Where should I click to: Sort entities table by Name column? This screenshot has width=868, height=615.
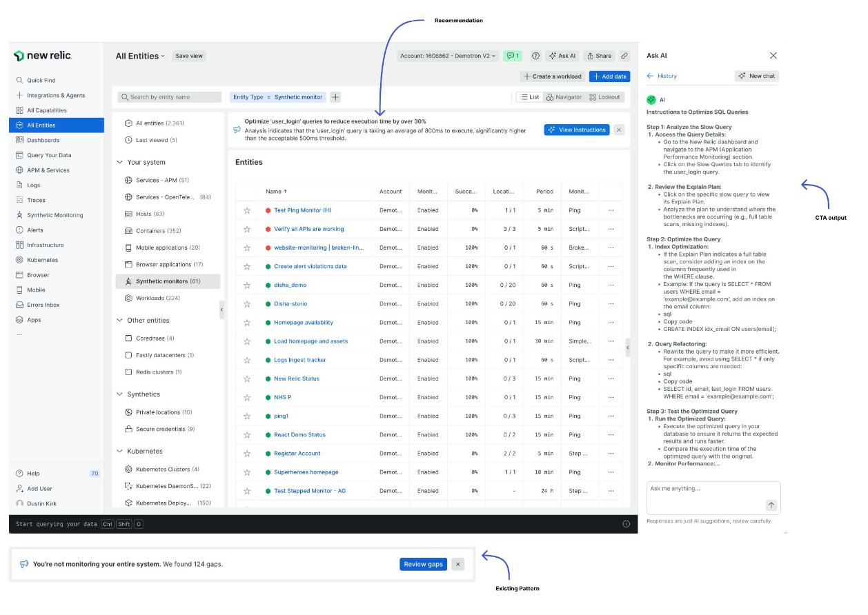[x=276, y=192]
